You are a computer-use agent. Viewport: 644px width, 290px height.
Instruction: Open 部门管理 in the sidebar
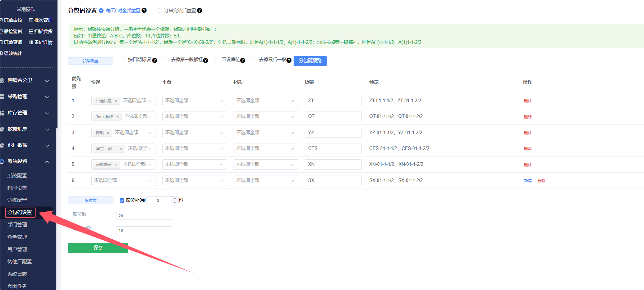point(17,225)
